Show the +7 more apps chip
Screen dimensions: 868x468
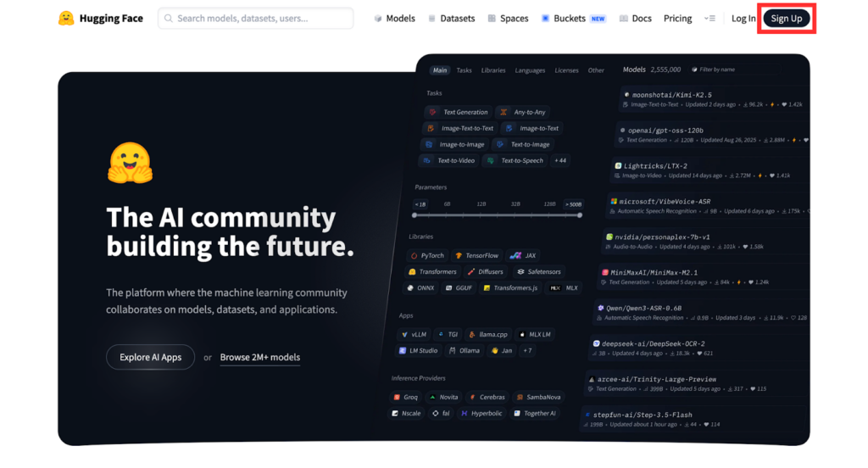pyautogui.click(x=528, y=350)
